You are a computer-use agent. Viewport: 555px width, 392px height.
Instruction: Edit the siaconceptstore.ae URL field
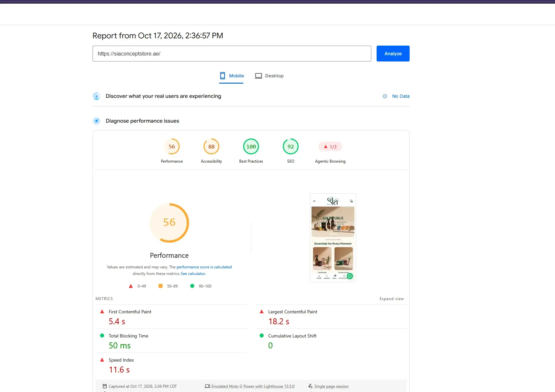(232, 54)
